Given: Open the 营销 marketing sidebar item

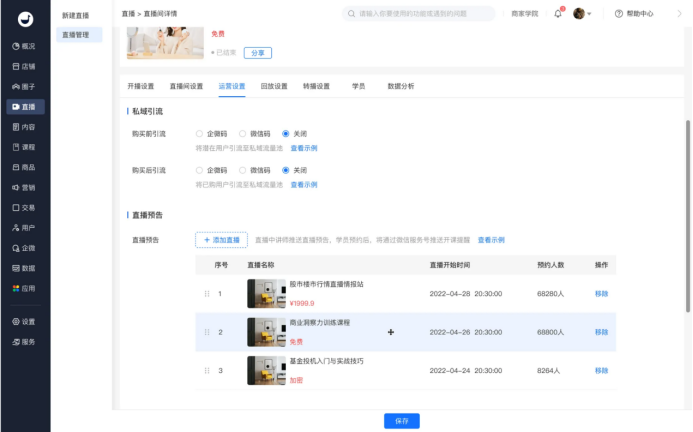Looking at the screenshot, I should coord(25,187).
